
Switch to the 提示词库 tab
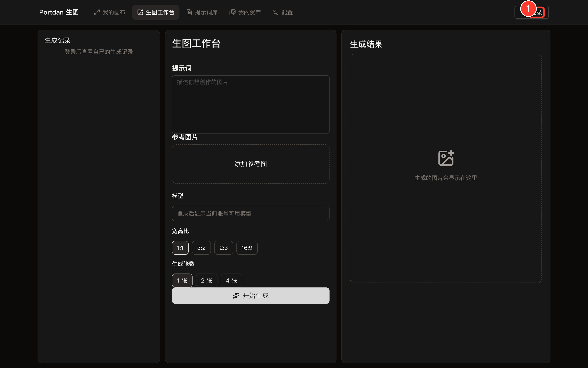tap(202, 12)
